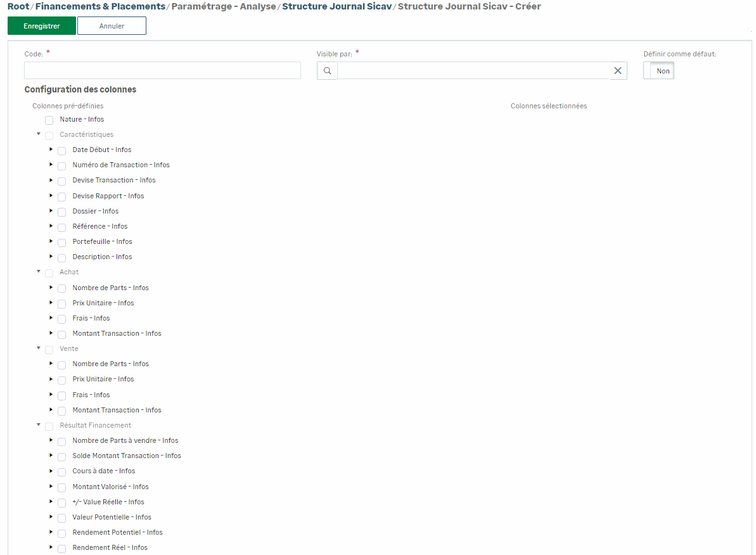Expand the Portefeuille - Infos node

(x=51, y=241)
